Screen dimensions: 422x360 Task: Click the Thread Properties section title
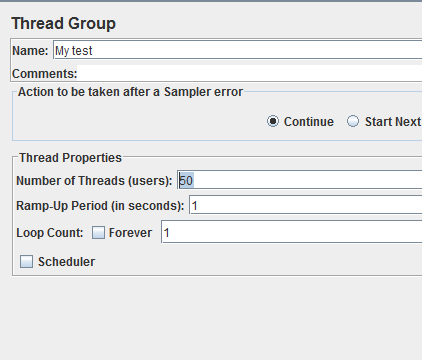point(70,158)
